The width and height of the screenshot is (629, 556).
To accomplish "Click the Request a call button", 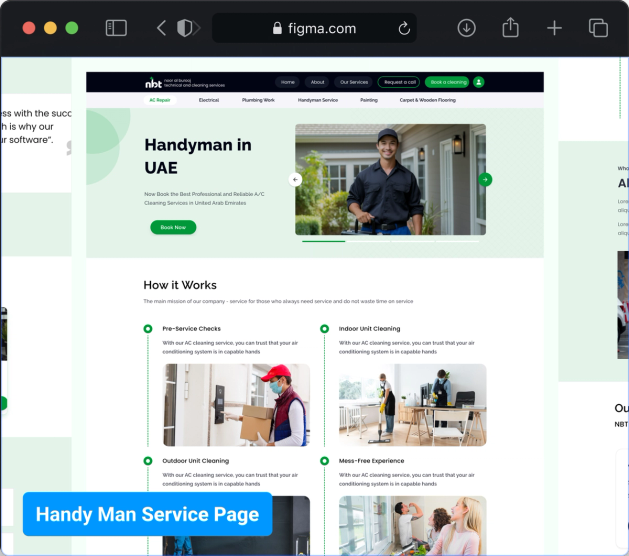I will (x=399, y=82).
